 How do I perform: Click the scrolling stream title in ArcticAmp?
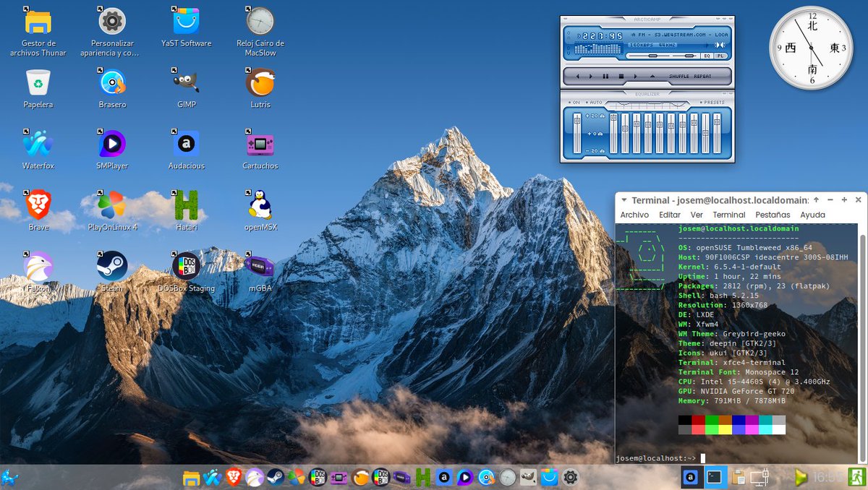(x=680, y=35)
